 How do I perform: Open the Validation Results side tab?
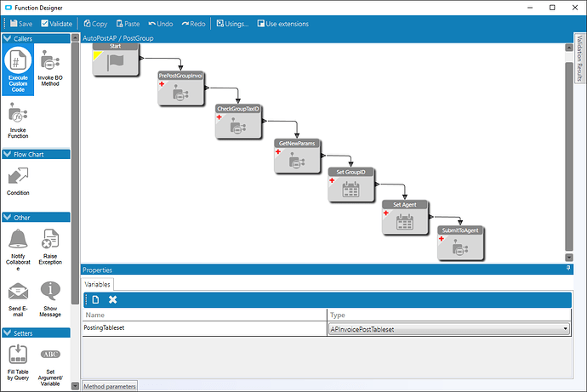(x=579, y=58)
